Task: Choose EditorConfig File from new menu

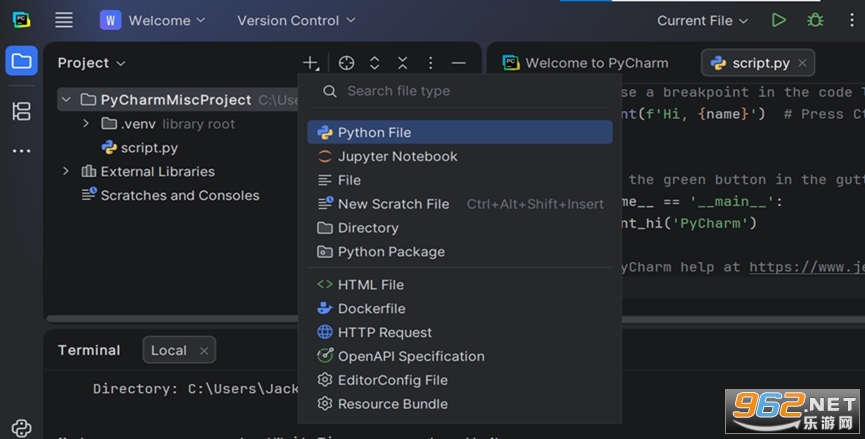Action: 460,380
